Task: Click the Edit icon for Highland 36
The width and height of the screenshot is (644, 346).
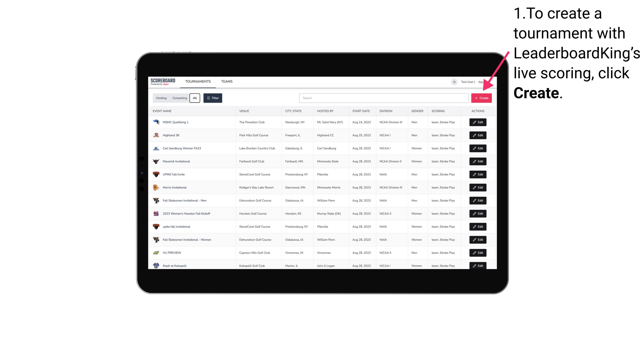Action: tap(477, 135)
